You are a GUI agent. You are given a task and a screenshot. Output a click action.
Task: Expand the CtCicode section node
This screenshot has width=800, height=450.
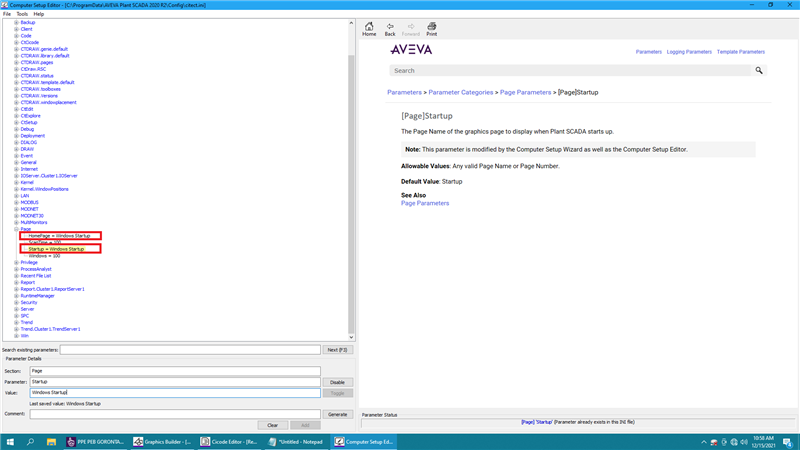(16, 42)
